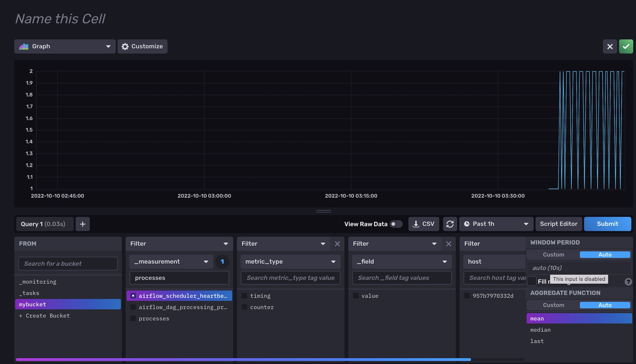Remove the _field filter with its X
This screenshot has height=364, width=636.
click(x=449, y=244)
